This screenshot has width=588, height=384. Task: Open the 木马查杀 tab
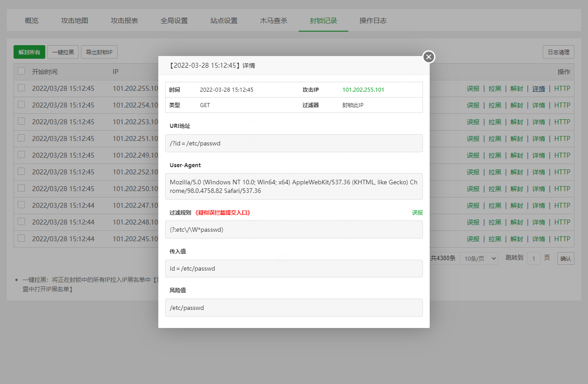click(x=273, y=20)
